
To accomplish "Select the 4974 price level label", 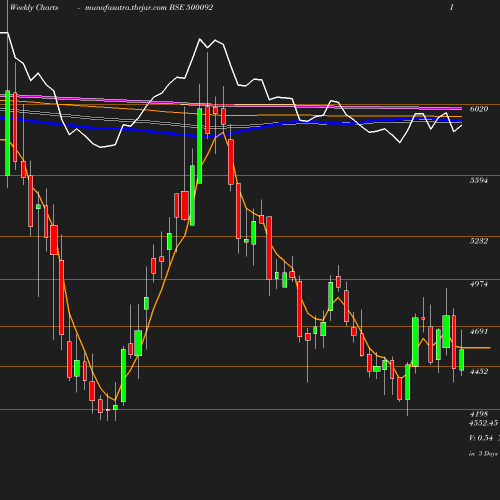I will 479,284.
